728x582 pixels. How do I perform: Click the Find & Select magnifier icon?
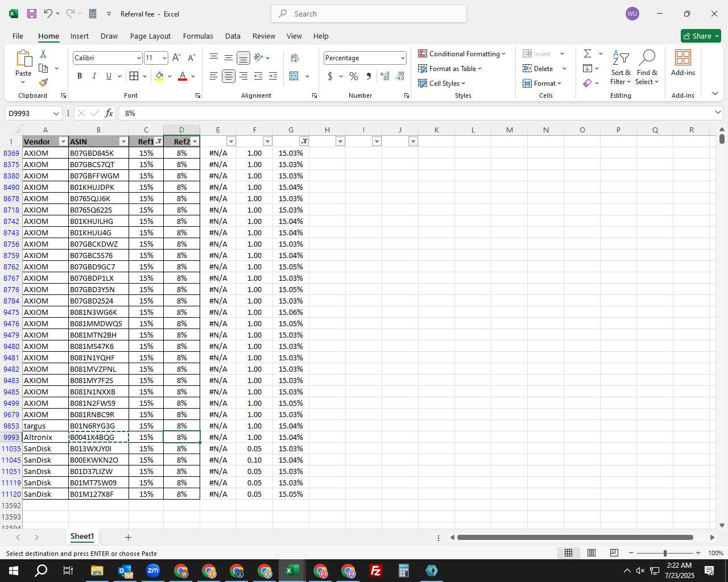pos(647,67)
